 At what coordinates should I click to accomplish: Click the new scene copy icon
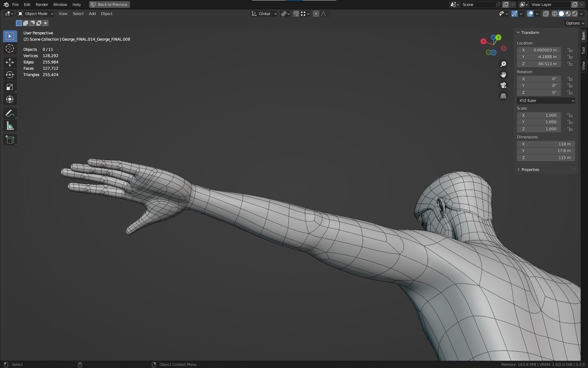506,5
